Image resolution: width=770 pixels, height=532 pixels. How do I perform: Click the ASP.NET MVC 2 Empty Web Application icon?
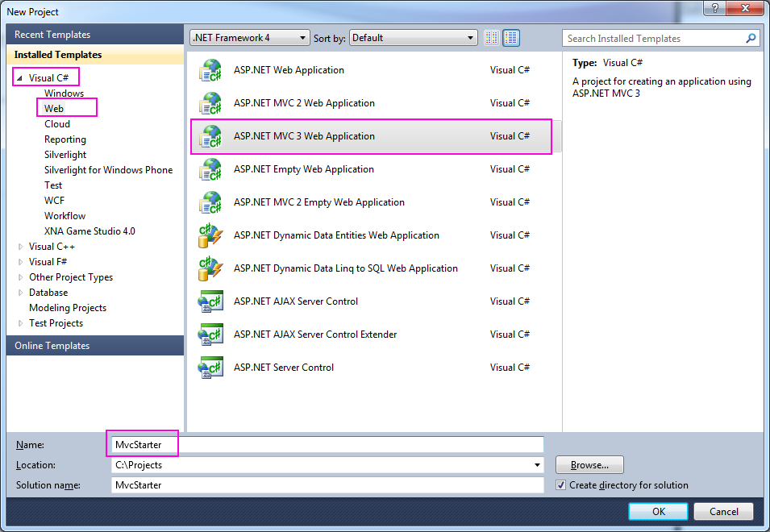(x=210, y=202)
